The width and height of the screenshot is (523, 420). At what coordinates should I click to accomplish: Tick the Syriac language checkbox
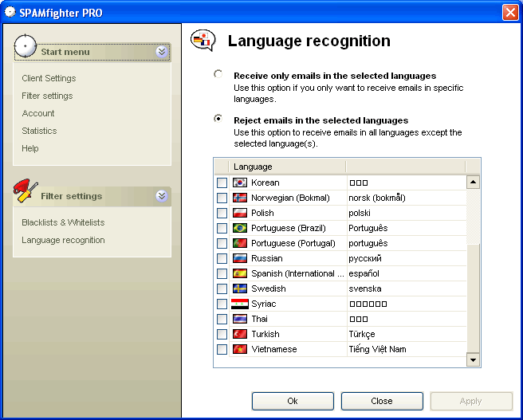pyautogui.click(x=222, y=304)
